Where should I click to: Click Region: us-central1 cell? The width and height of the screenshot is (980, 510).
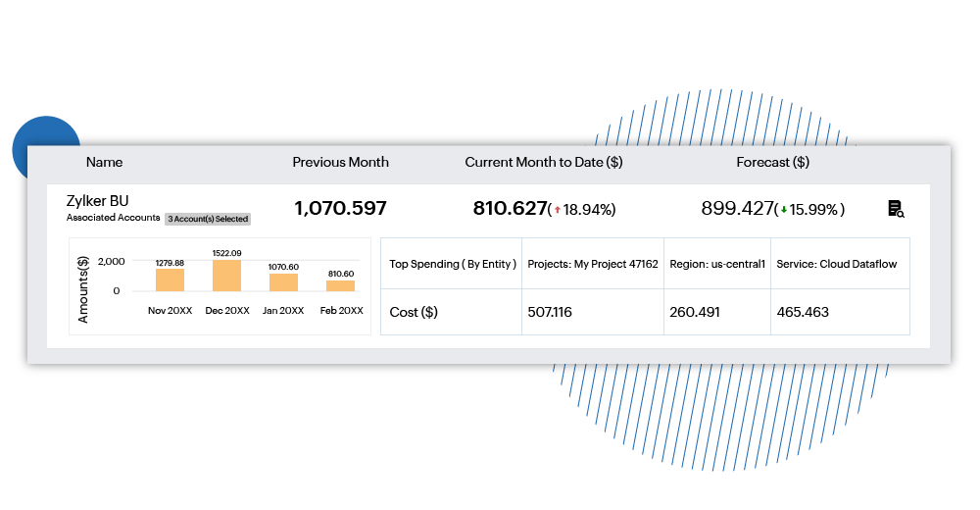click(x=717, y=264)
